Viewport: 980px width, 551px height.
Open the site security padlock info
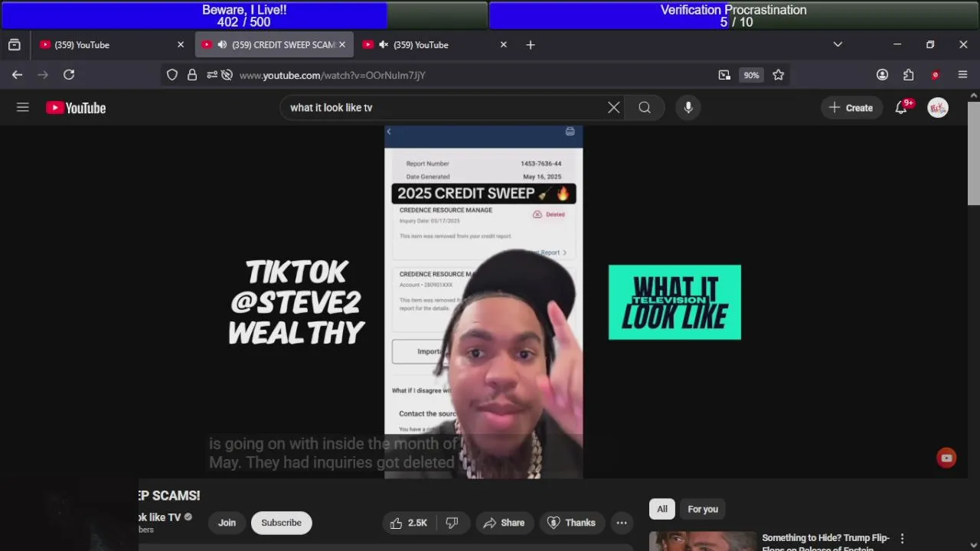192,75
